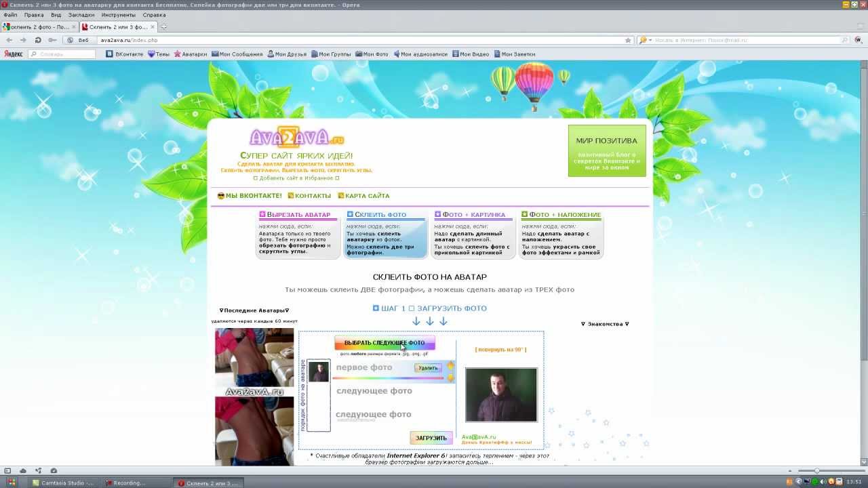Open the Вид menu

click(x=56, y=14)
